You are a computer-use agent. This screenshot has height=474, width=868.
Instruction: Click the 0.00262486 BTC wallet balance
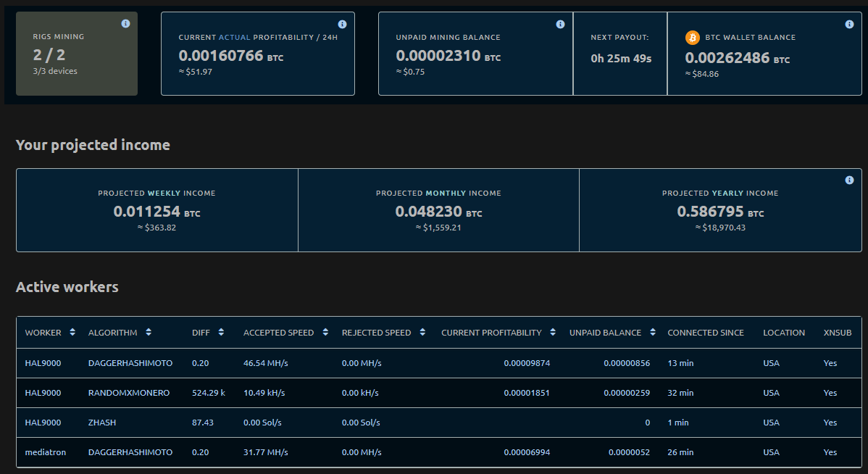pyautogui.click(x=738, y=58)
